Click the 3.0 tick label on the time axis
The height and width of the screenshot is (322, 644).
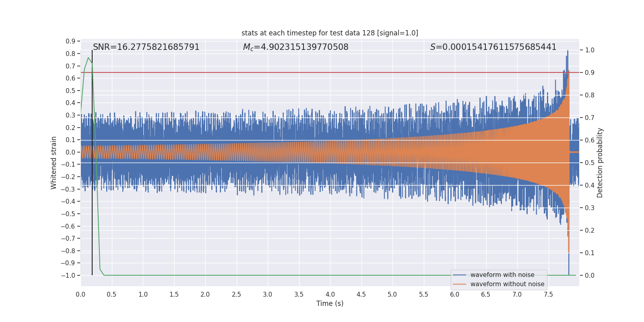point(268,295)
